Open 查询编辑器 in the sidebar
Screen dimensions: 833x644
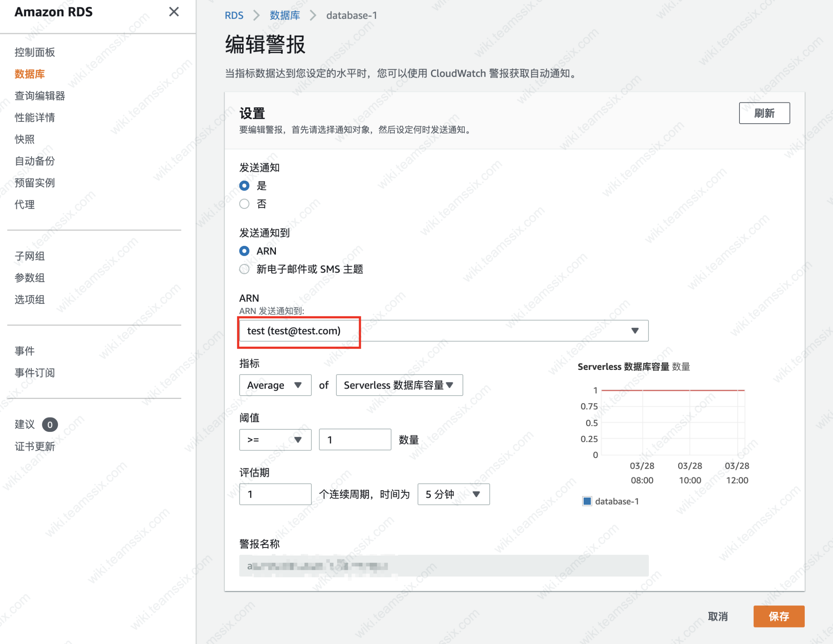pyautogui.click(x=40, y=95)
